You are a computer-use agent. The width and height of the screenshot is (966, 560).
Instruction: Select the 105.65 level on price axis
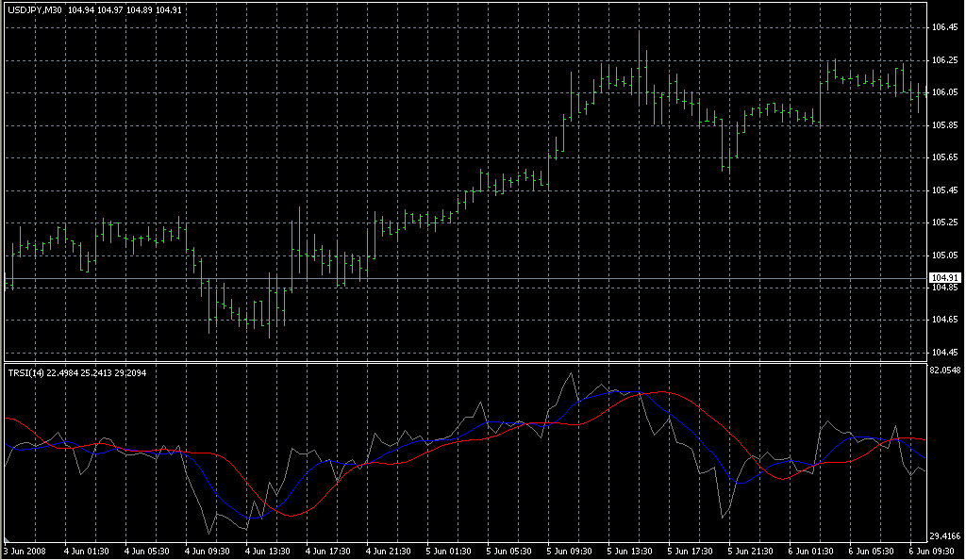[943, 157]
